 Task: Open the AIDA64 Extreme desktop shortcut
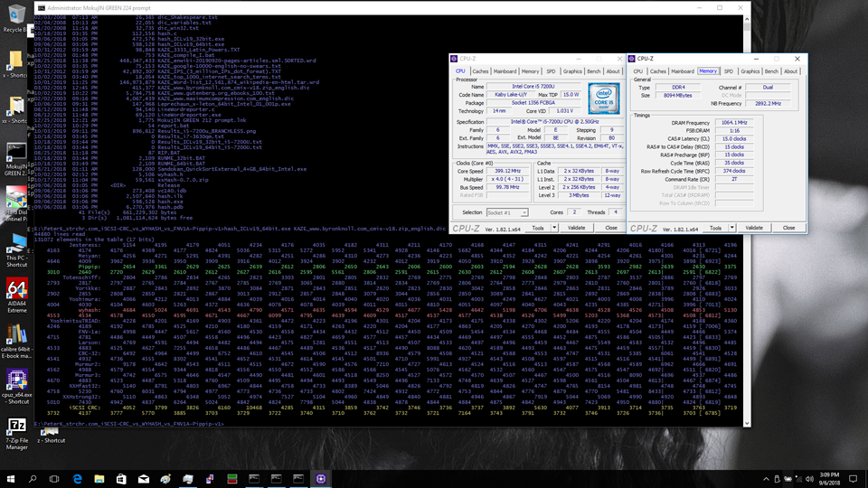16,296
